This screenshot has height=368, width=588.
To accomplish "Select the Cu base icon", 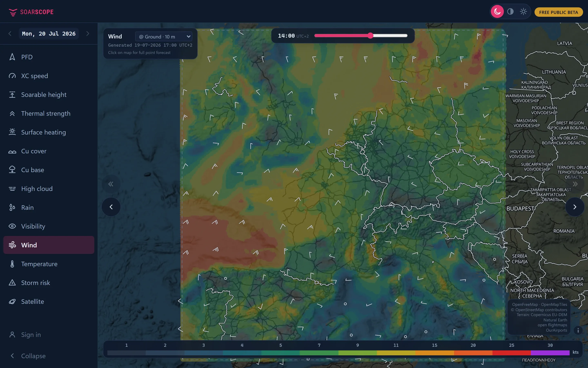I will (x=12, y=170).
